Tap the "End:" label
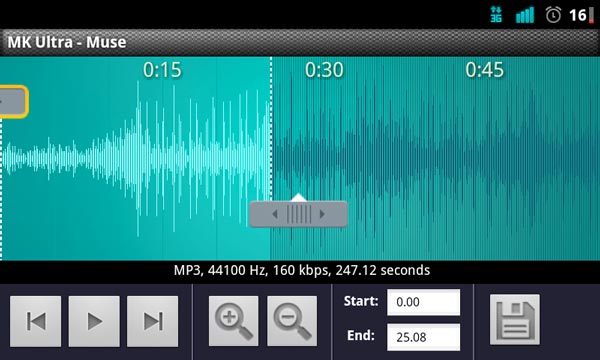This screenshot has height=360, width=600. [361, 336]
